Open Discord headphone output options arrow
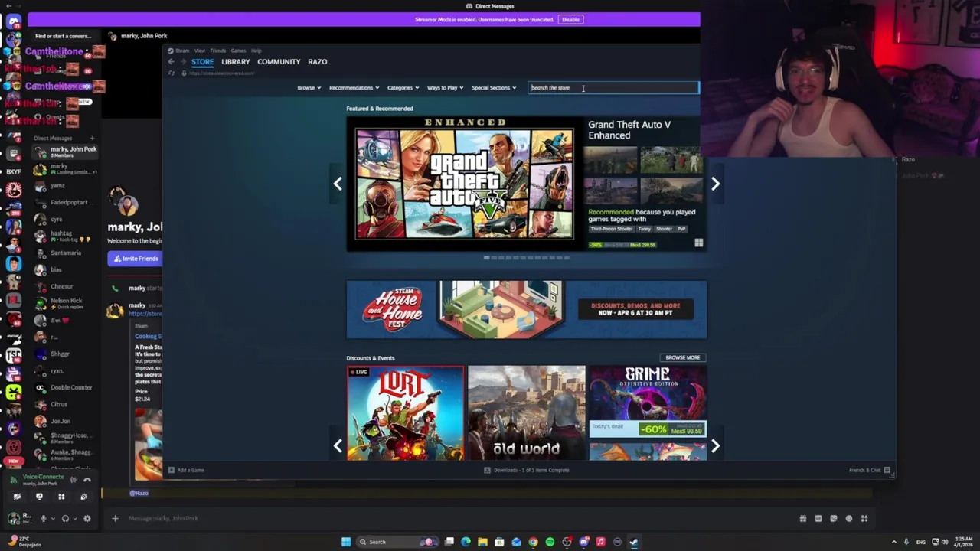This screenshot has height=551, width=980. (x=73, y=519)
